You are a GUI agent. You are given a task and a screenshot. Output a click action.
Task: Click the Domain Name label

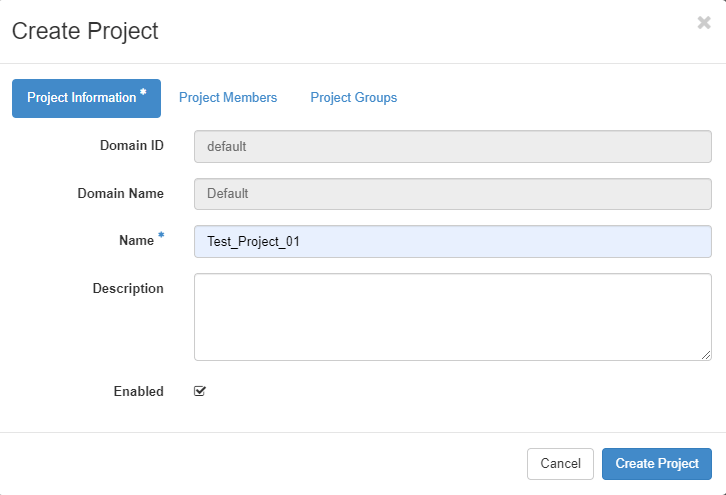point(120,194)
